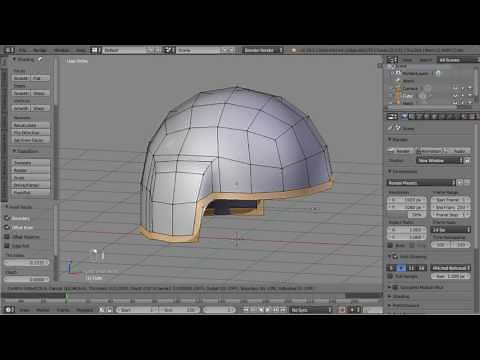Open the Timeline editor type icon

tap(9, 310)
